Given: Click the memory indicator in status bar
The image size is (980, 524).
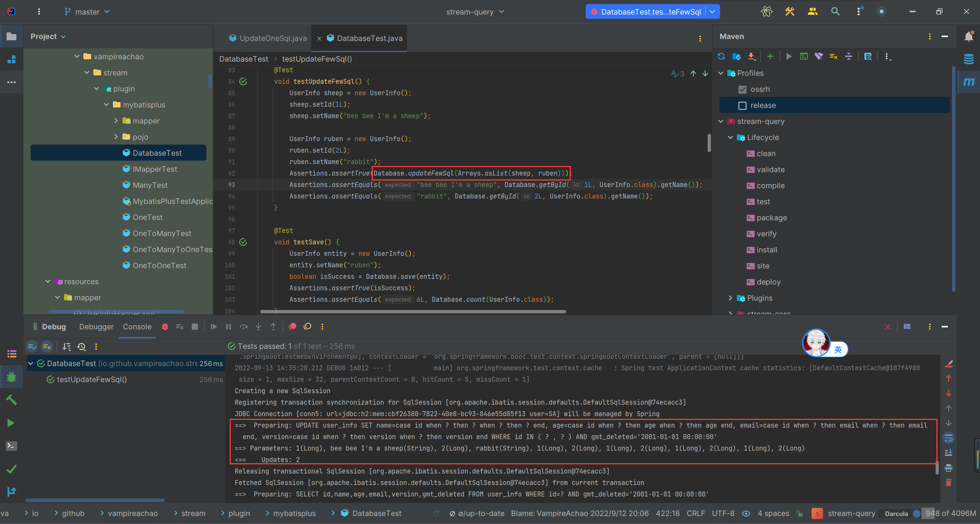Looking at the screenshot, I should pos(950,513).
